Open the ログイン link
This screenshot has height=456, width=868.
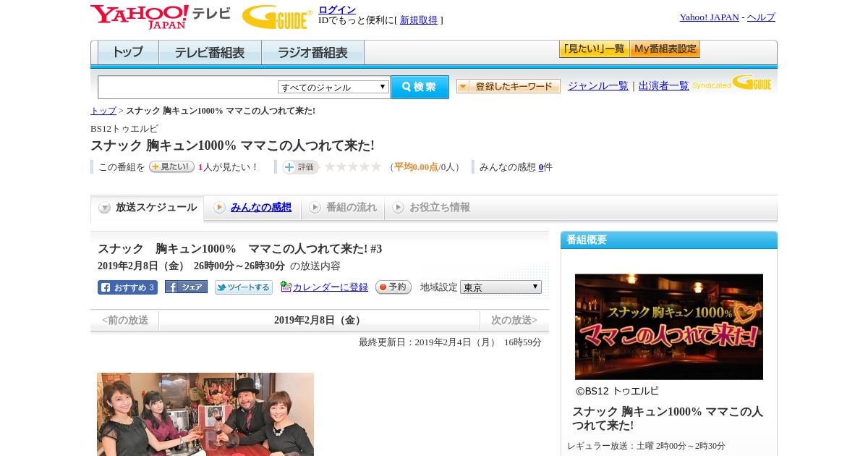[x=337, y=9]
